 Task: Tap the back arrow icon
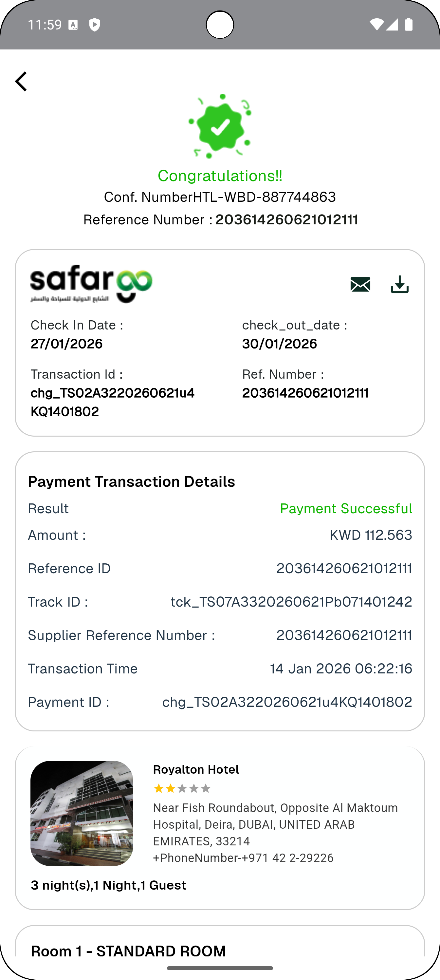point(21,82)
